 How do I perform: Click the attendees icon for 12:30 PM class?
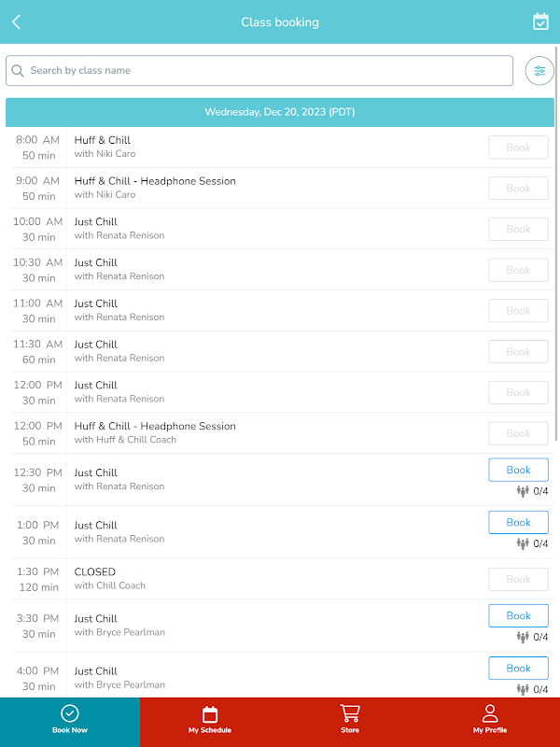click(523, 491)
